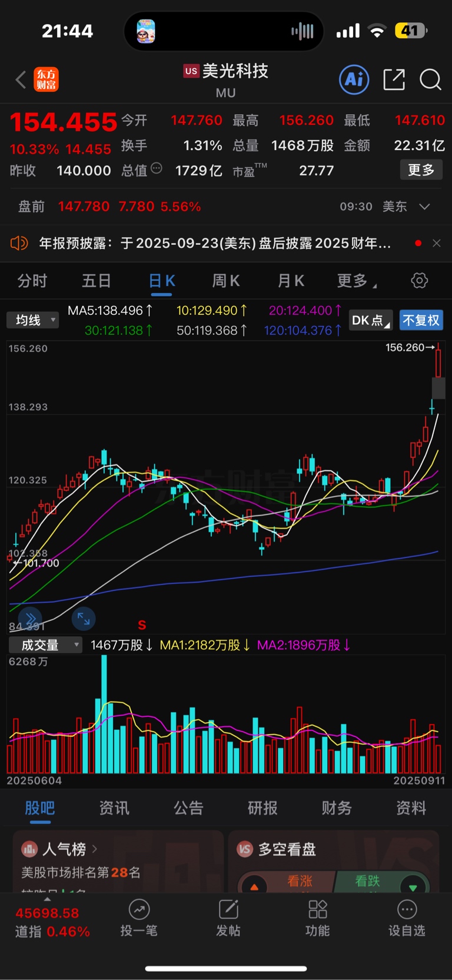The width and height of the screenshot is (452, 980).
Task: Open the 研报 research tab
Action: coord(262,808)
